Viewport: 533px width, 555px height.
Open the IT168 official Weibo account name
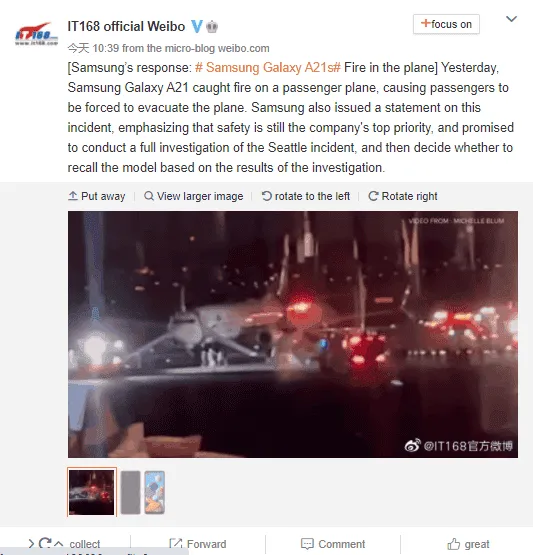pyautogui.click(x=126, y=27)
